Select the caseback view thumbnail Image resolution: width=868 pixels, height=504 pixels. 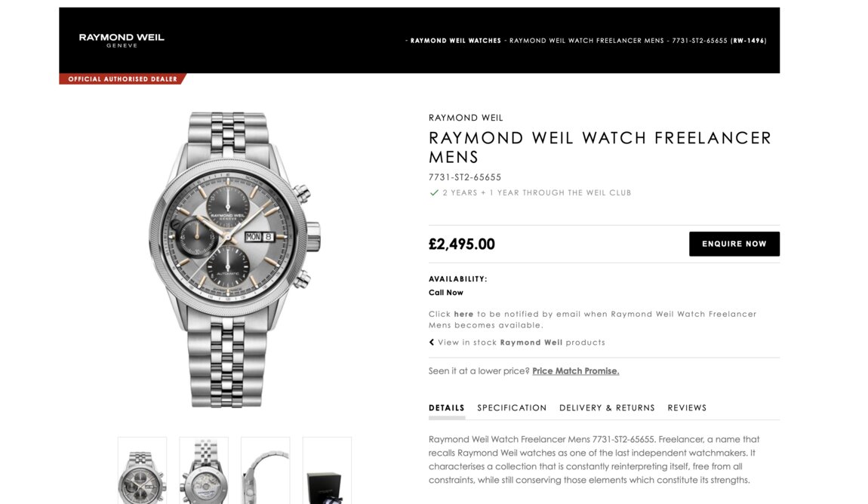204,470
